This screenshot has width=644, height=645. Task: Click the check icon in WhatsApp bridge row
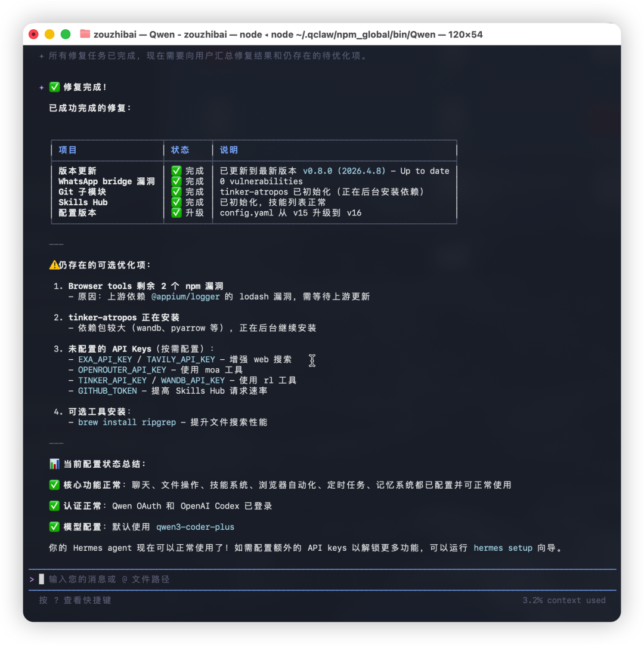click(x=177, y=181)
